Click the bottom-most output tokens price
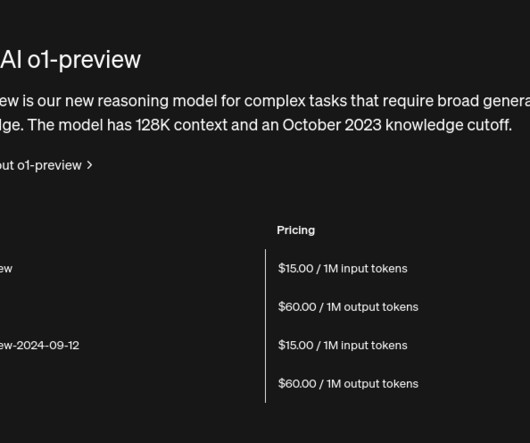 click(x=348, y=384)
